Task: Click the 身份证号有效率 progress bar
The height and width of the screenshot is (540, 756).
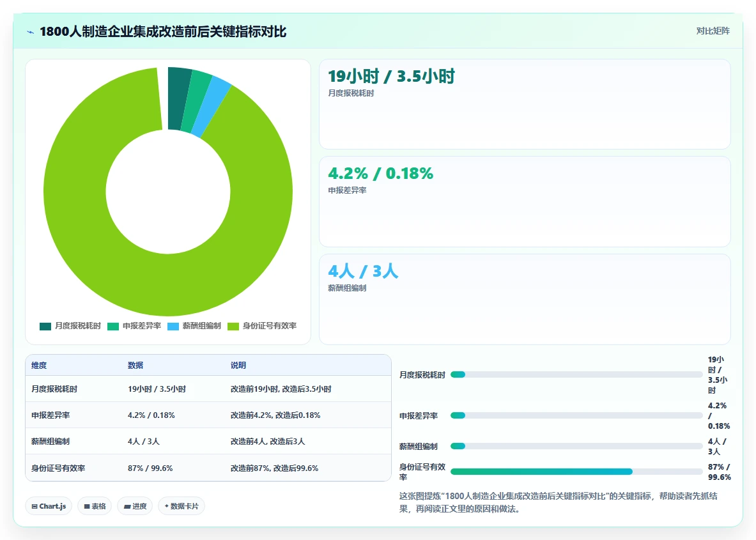Action: pyautogui.click(x=576, y=472)
